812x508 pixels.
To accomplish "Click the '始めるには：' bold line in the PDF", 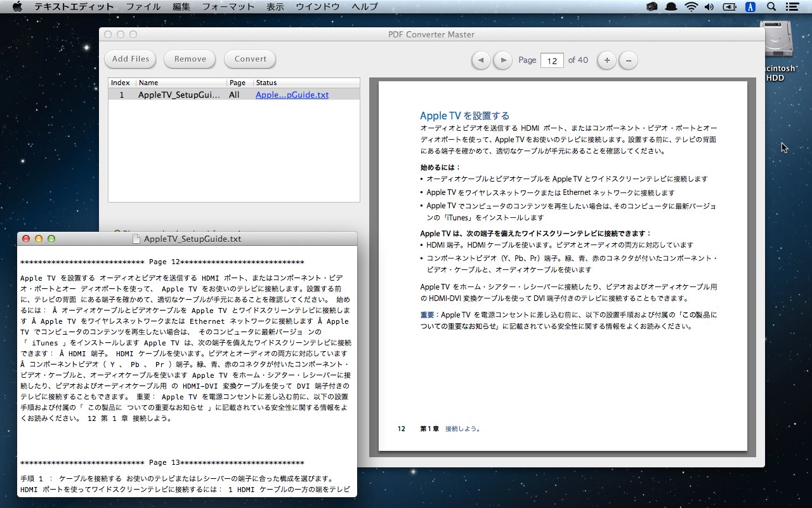I will tap(441, 167).
